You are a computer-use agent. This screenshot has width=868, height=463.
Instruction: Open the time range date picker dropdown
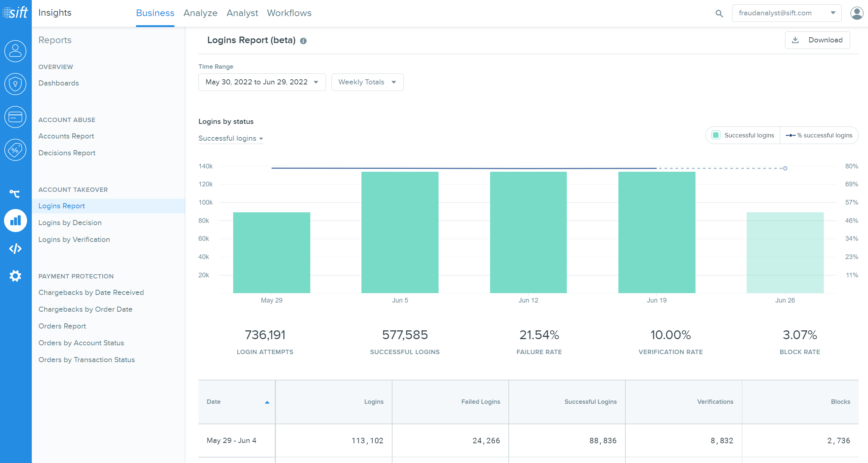click(x=262, y=82)
